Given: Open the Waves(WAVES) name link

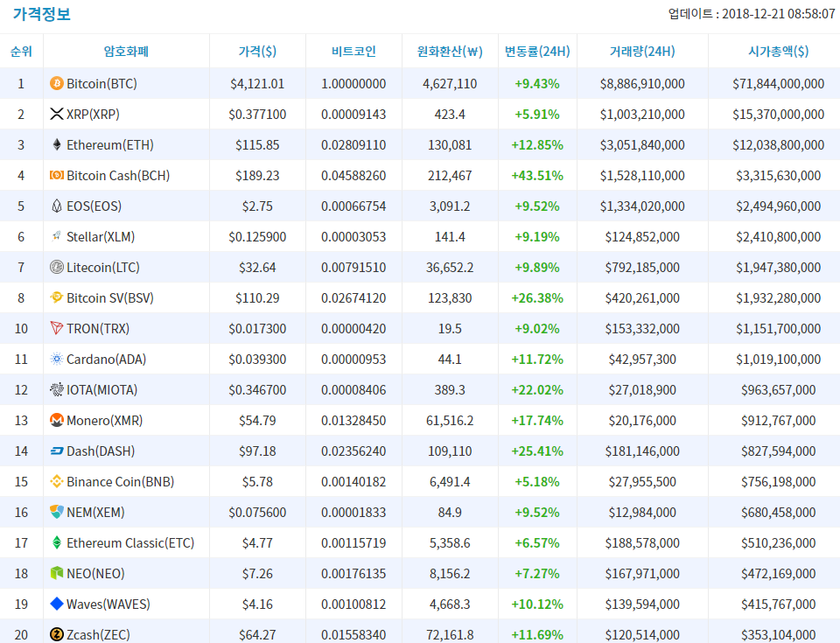Looking at the screenshot, I should (x=108, y=604).
